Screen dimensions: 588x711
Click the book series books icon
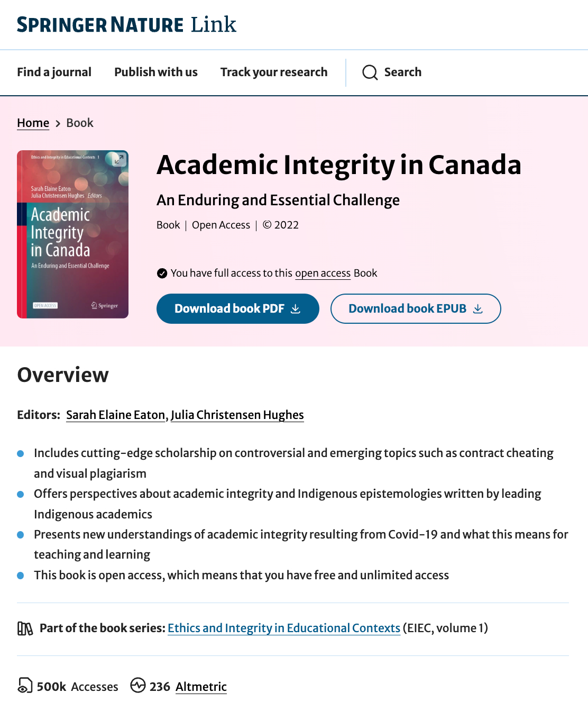coord(25,628)
